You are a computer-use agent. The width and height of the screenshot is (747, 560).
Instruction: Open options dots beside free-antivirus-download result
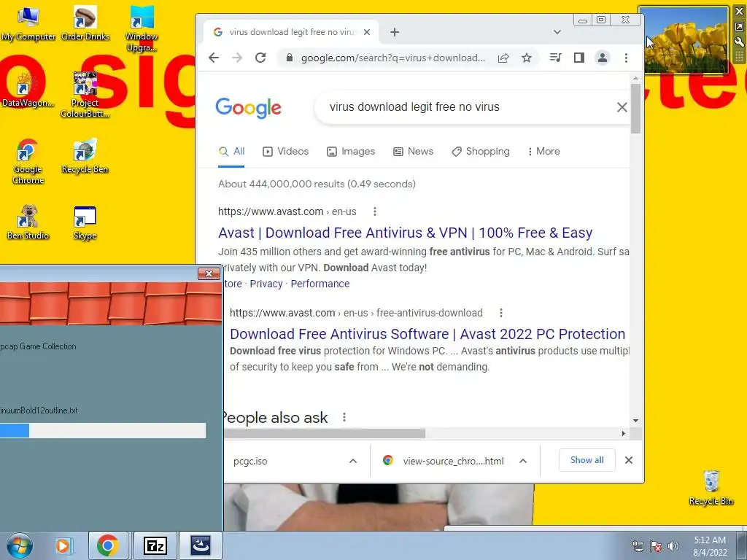point(500,313)
